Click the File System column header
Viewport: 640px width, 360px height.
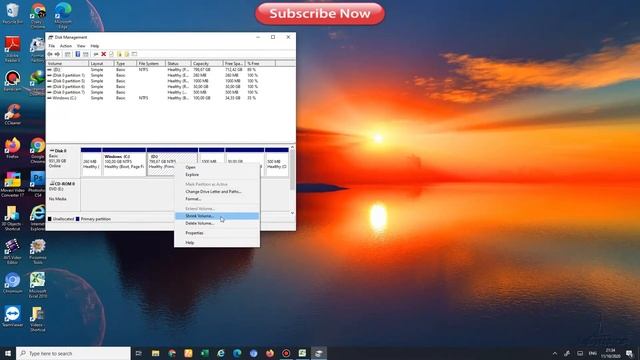tap(151, 64)
